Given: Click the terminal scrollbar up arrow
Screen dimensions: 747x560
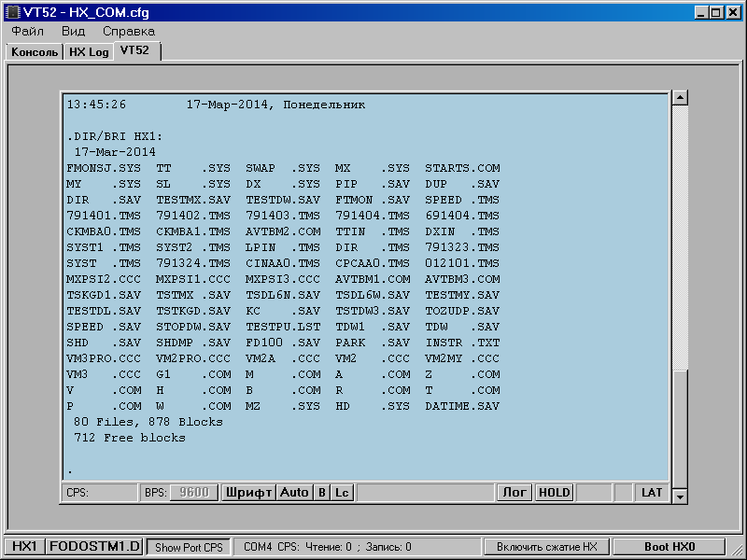Looking at the screenshot, I should [680, 98].
